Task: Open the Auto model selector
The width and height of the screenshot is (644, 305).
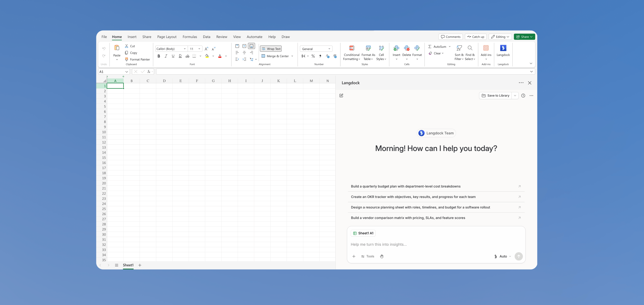Action: point(503,256)
